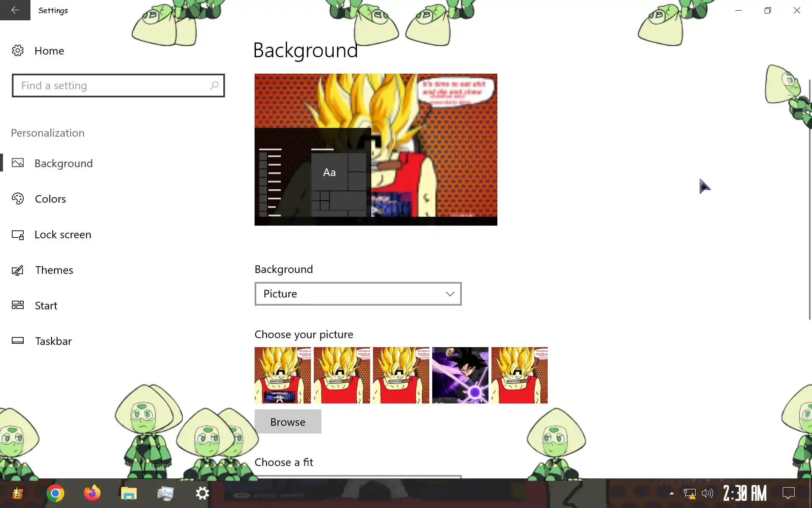The image size is (812, 508).
Task: Click the Browse button
Action: click(x=288, y=422)
